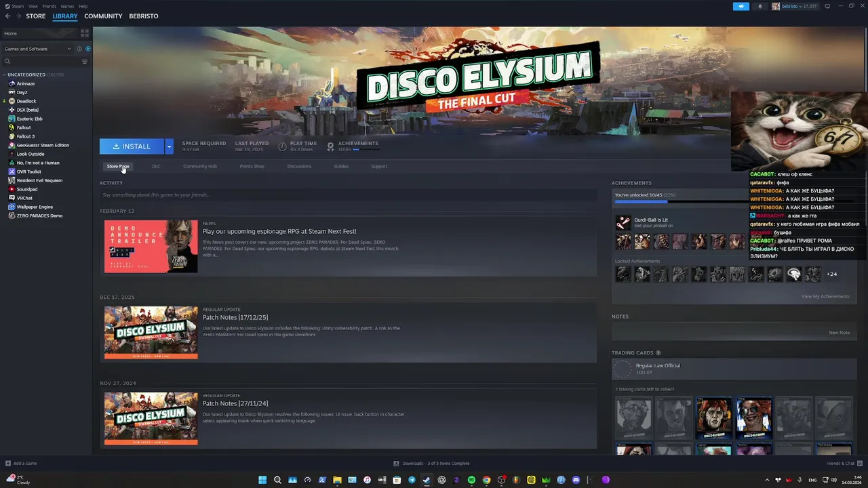The image size is (868, 488).
Task: Select ZERO PARADES Demo in library
Action: coord(39,216)
